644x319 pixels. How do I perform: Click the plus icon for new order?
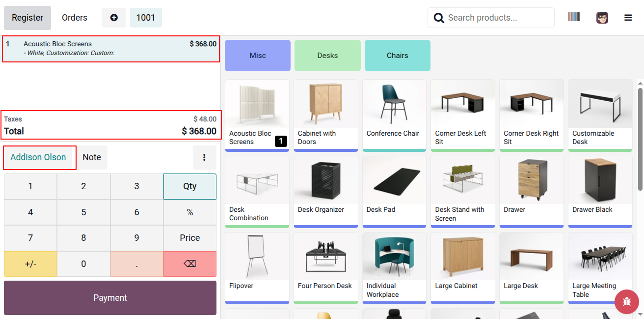(114, 18)
